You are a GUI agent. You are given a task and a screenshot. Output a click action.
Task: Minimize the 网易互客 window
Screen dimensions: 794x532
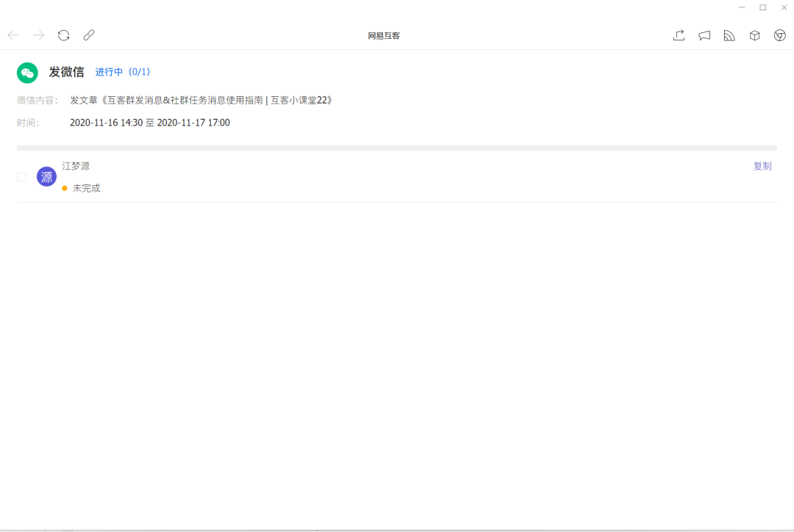coord(742,7)
